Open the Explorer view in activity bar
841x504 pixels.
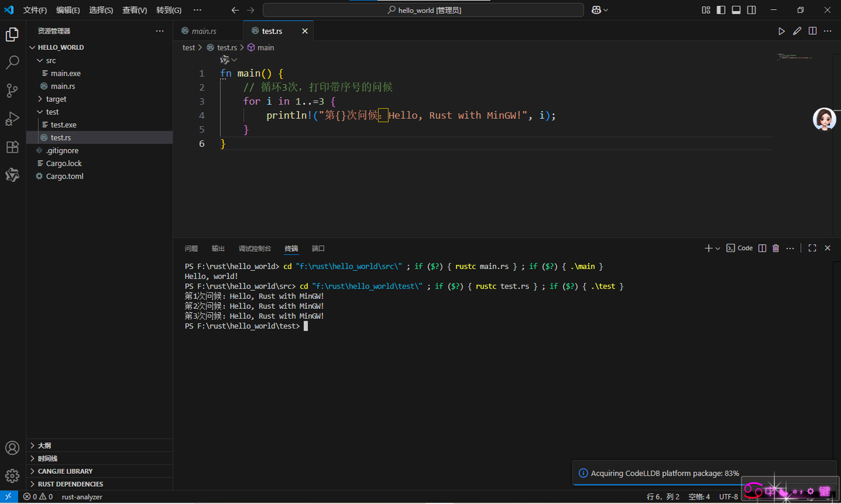click(x=12, y=35)
